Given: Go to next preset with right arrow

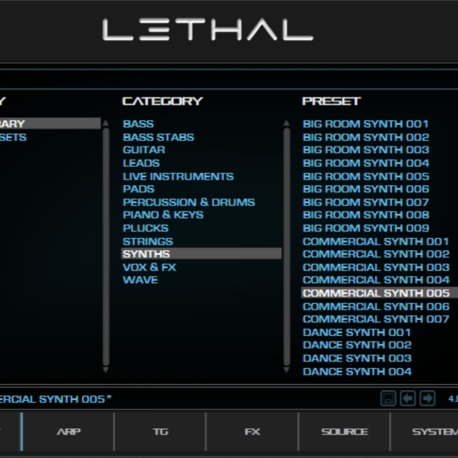Looking at the screenshot, I should (x=428, y=398).
